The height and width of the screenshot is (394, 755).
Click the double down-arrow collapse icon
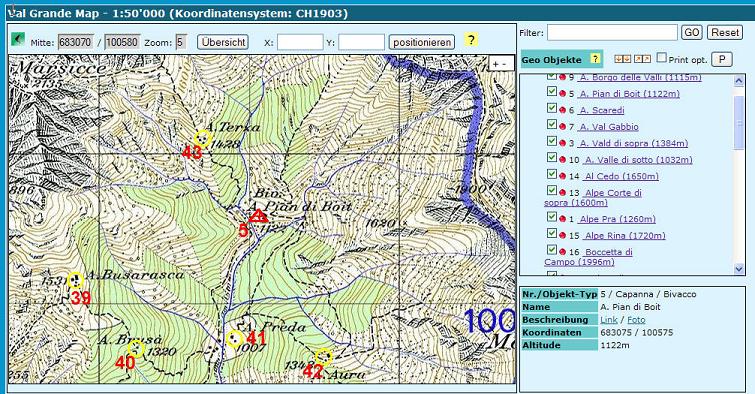(623, 59)
